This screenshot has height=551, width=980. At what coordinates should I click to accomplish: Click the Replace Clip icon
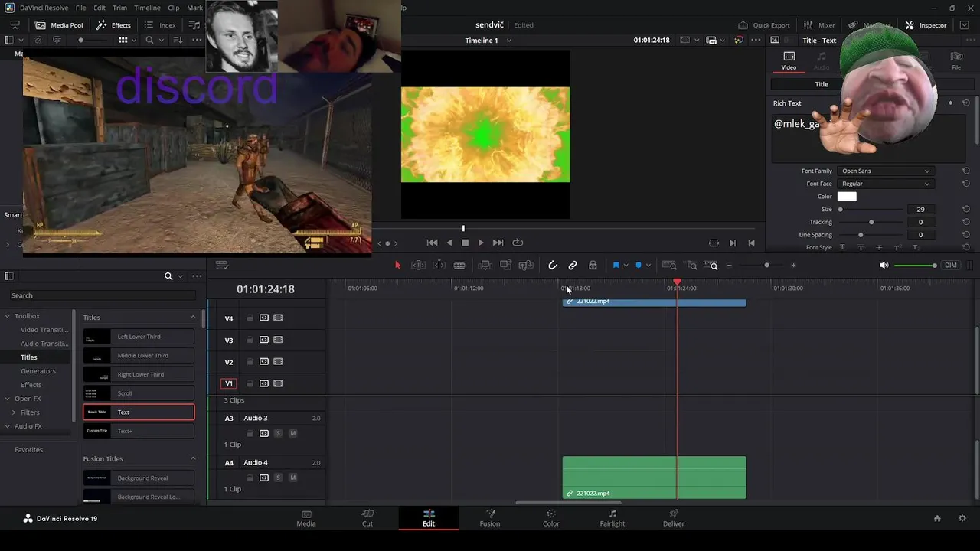[x=526, y=266]
